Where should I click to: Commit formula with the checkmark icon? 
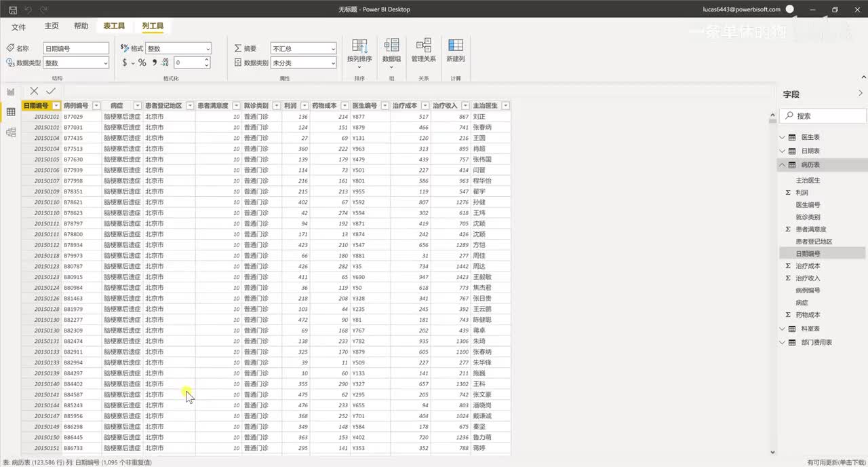[51, 91]
